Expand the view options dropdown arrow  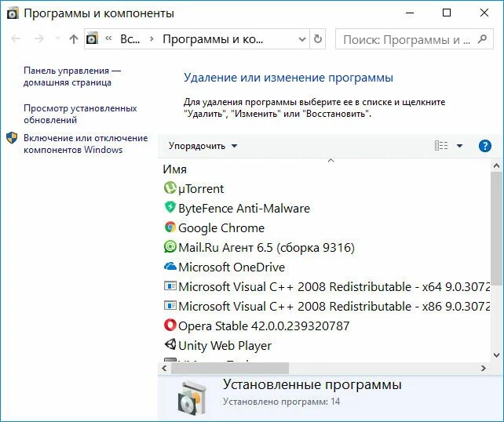pyautogui.click(x=459, y=146)
